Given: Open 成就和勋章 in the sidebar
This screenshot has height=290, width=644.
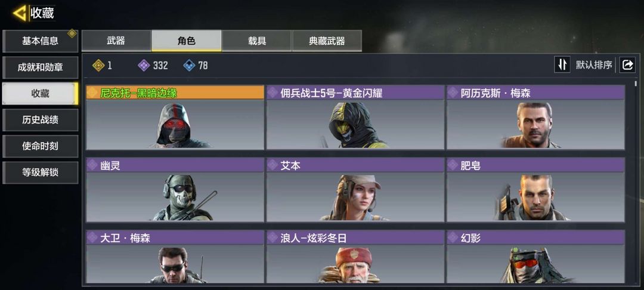Looking at the screenshot, I should coord(41,67).
